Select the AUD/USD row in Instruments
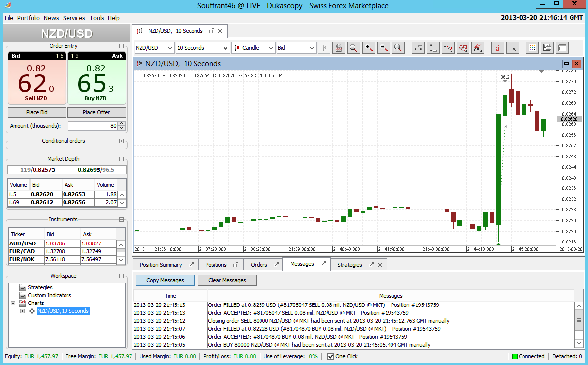The image size is (588, 365). pos(62,243)
